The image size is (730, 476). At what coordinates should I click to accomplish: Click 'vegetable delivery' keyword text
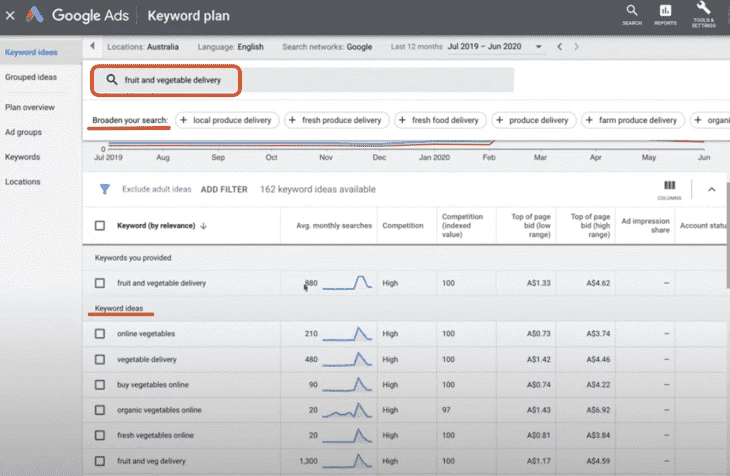click(x=147, y=359)
